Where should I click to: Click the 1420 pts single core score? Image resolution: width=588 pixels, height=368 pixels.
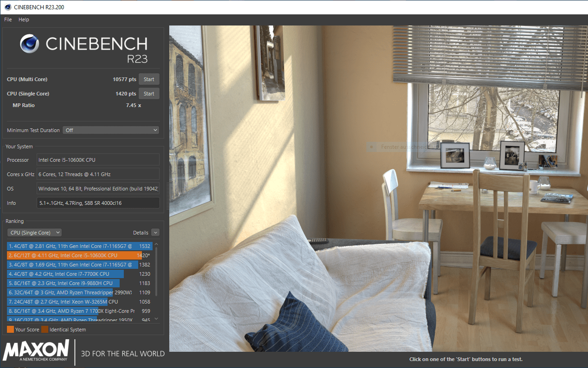(126, 94)
